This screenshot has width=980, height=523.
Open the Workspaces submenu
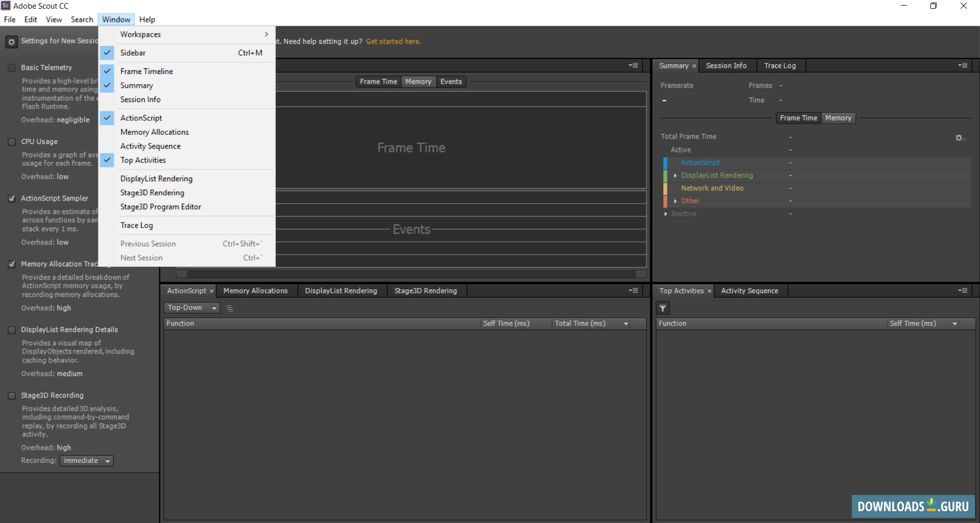coord(187,34)
